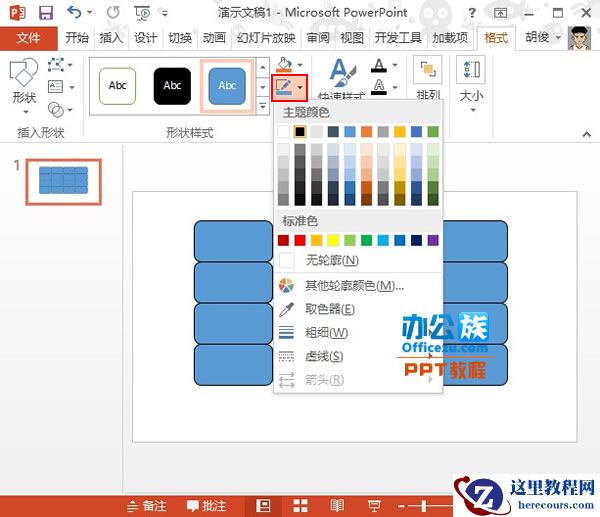Click the Text Fill A icon
Screen dimensions: 600x517
(x=379, y=65)
